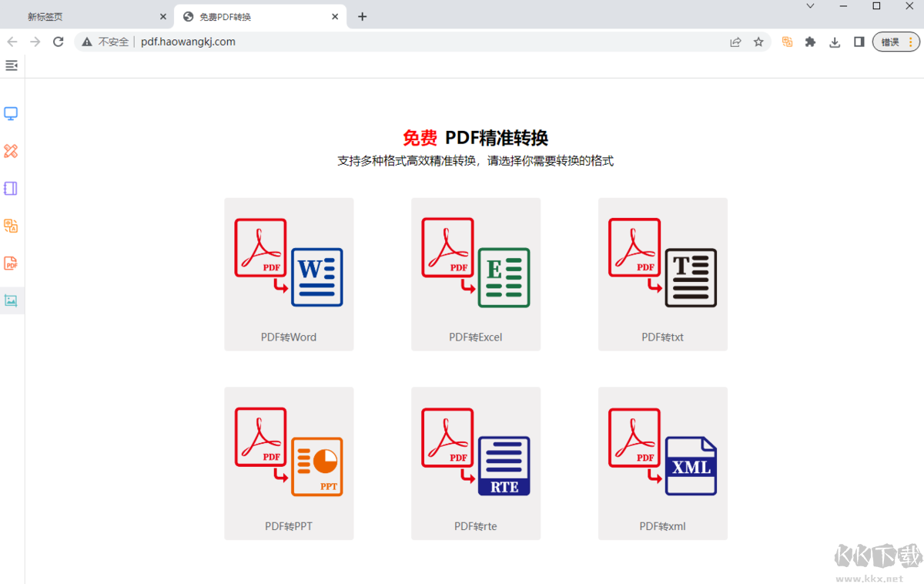
Task: Open the browser Downloads icon
Action: [835, 42]
